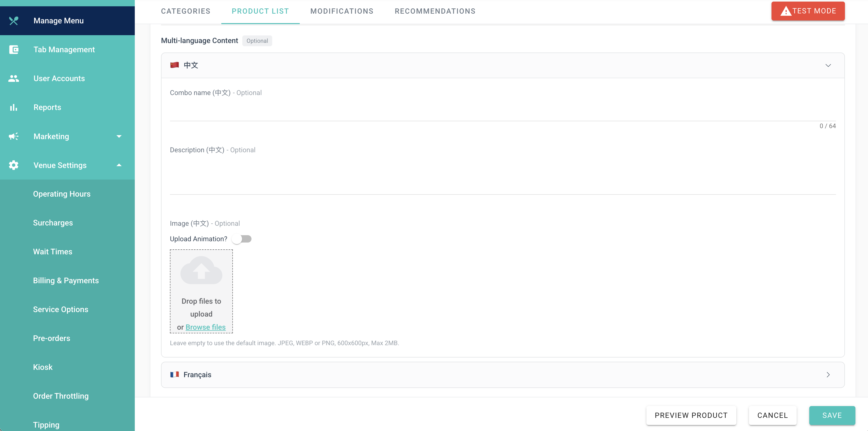
Task: Enable the Upload Animation toggle
Action: (242, 239)
